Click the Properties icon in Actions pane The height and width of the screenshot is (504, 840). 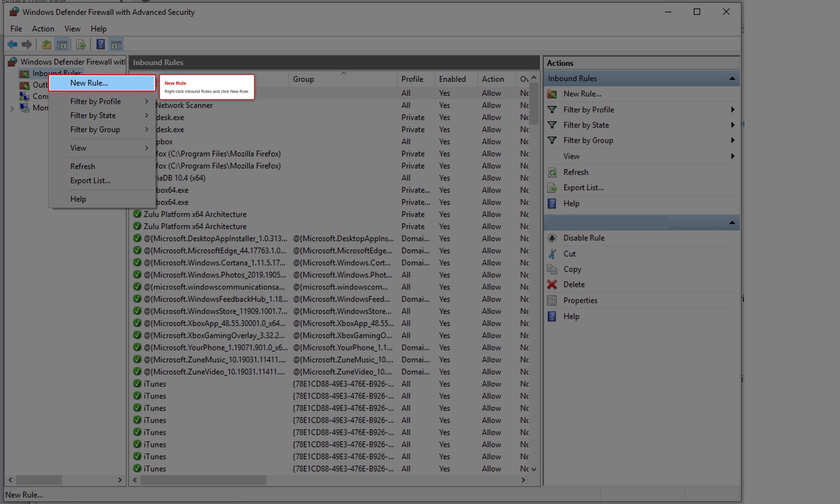click(552, 300)
